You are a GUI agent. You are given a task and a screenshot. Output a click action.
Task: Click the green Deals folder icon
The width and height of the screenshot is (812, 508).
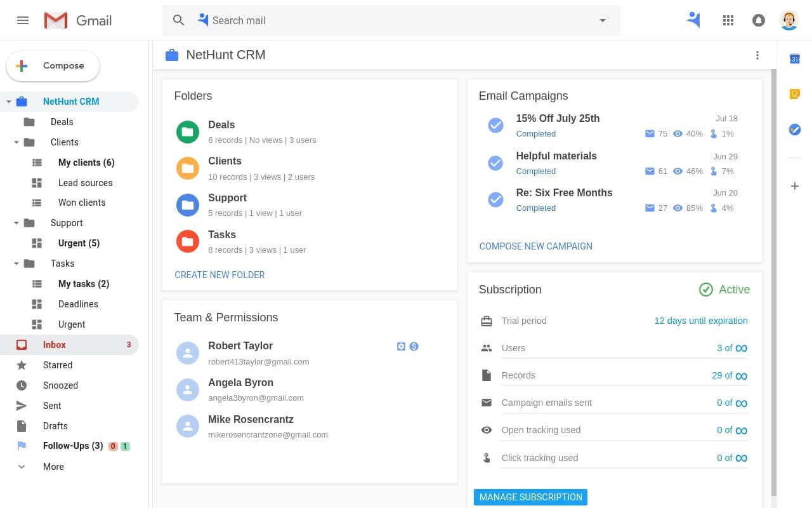[188, 132]
